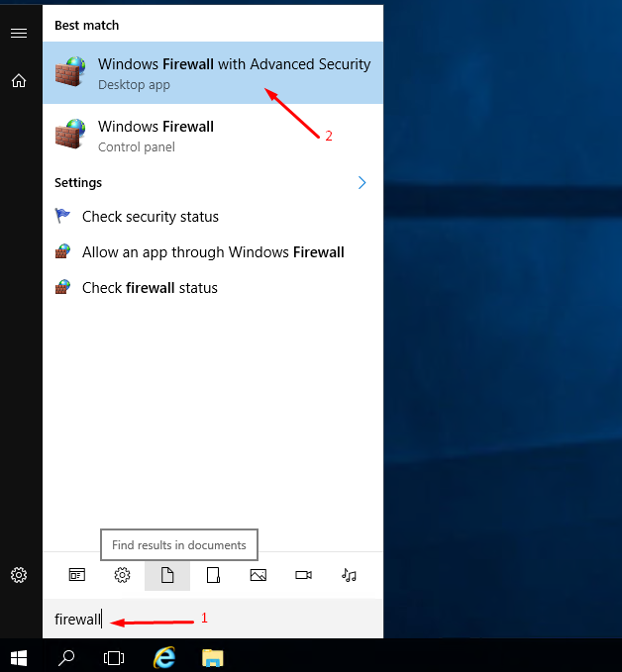Open Allow an app through Windows Firewall
Screen dimensions: 622x672
(x=213, y=252)
